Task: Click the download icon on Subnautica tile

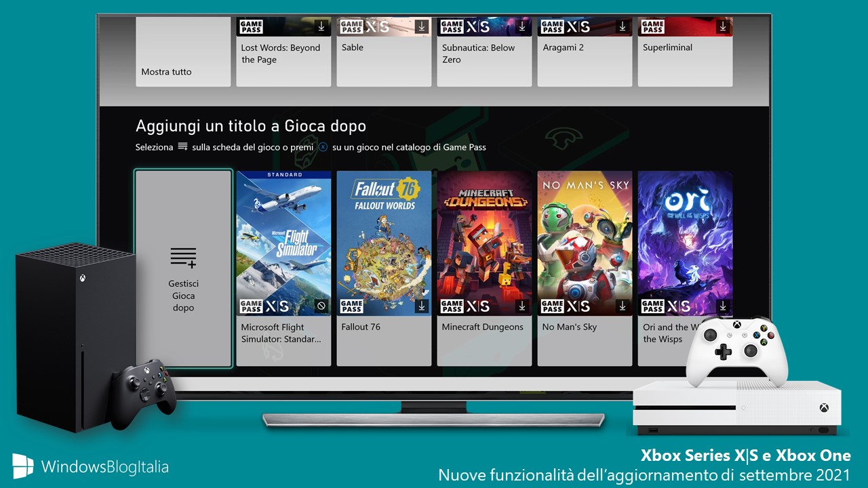Action: tap(522, 26)
